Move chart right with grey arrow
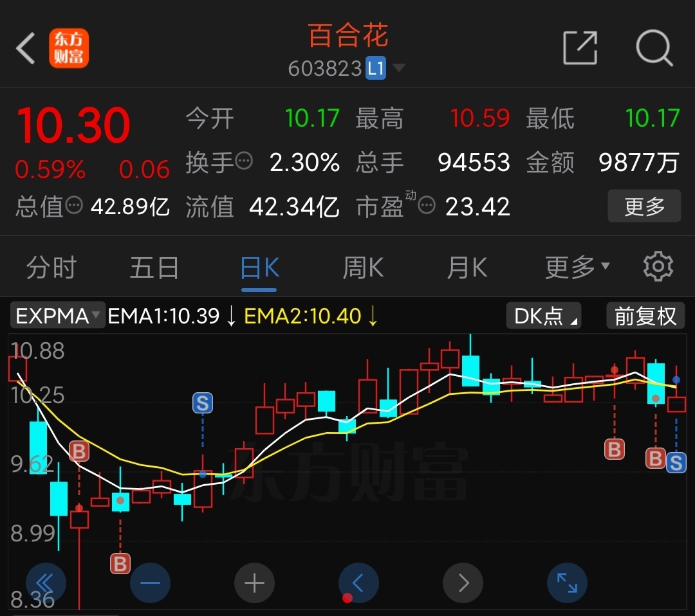Screen dimensions: 695x616 (463, 583)
